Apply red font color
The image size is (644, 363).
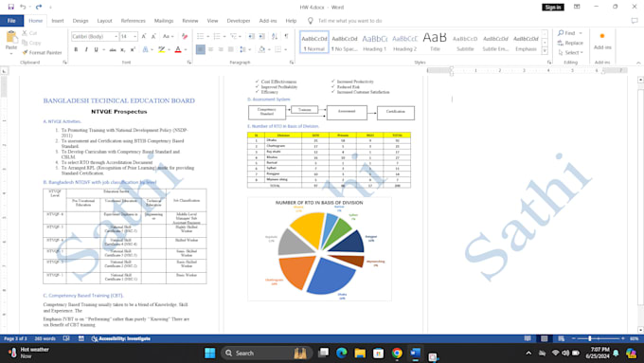[x=178, y=49]
